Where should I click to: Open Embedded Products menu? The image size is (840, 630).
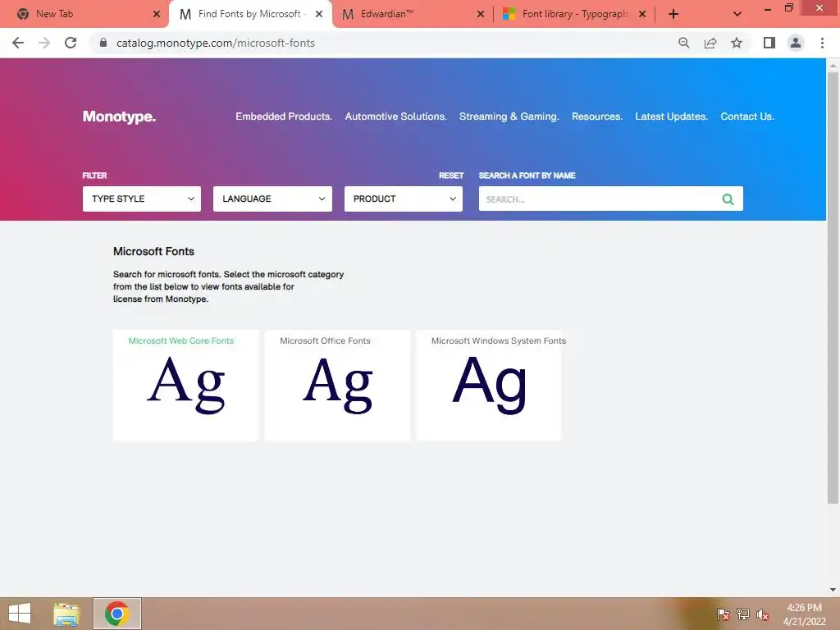coord(284,116)
